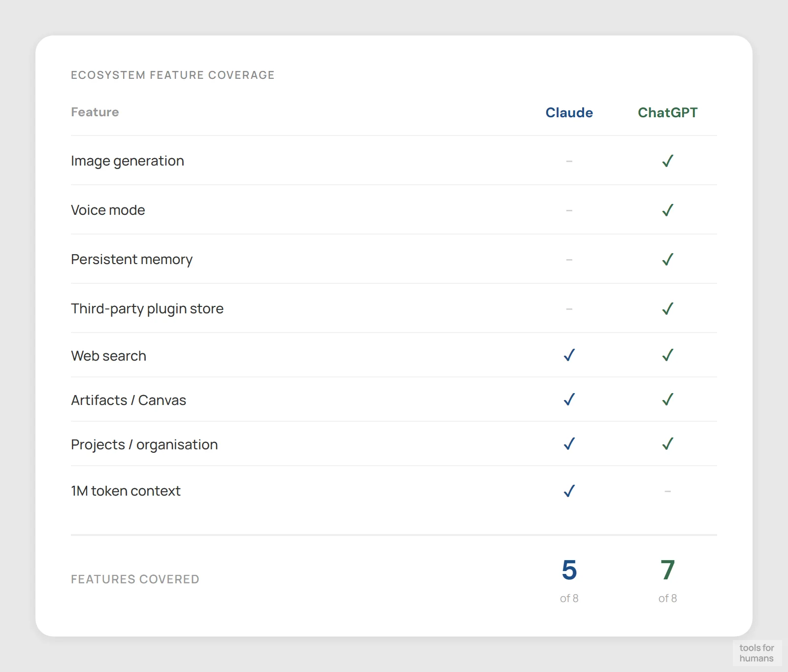Image resolution: width=788 pixels, height=672 pixels.
Task: Click the Claude checkmark for Artifacts / Canvas
Action: (569, 400)
